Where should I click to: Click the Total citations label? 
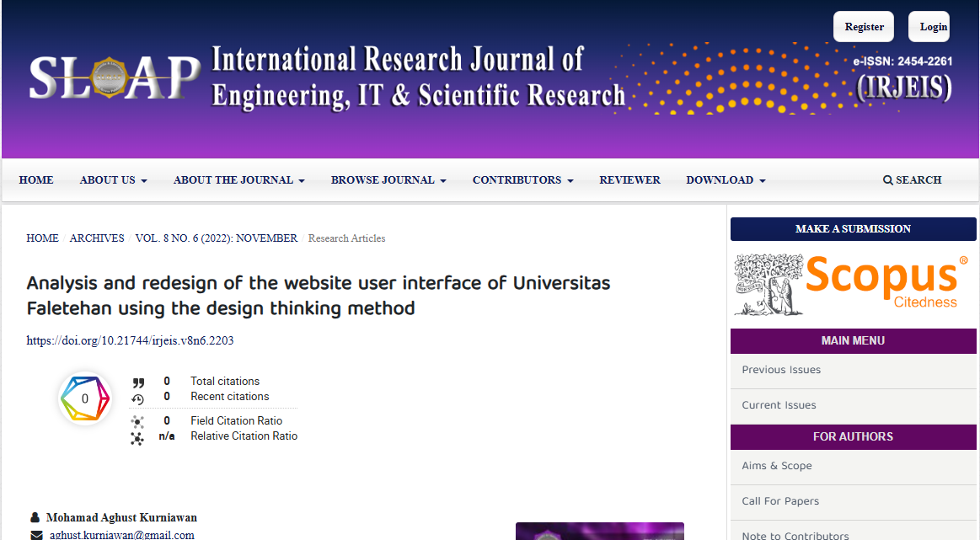(225, 382)
